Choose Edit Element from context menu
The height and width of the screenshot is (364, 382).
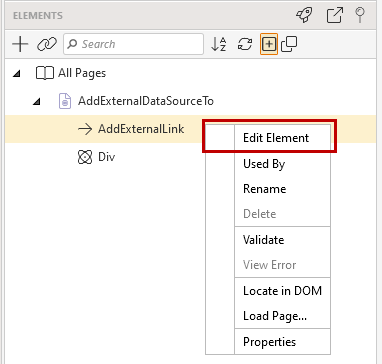point(276,138)
